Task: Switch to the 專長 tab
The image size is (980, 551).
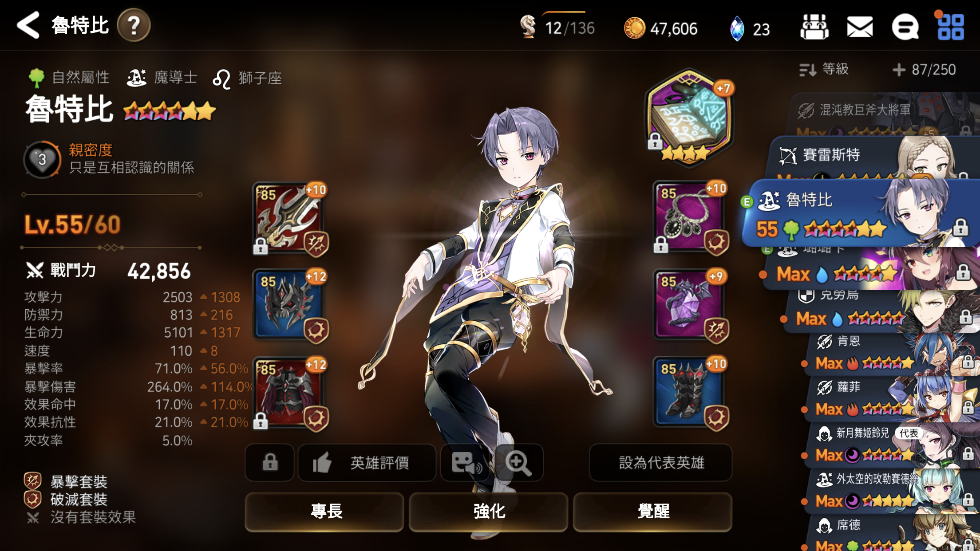Action: (324, 511)
